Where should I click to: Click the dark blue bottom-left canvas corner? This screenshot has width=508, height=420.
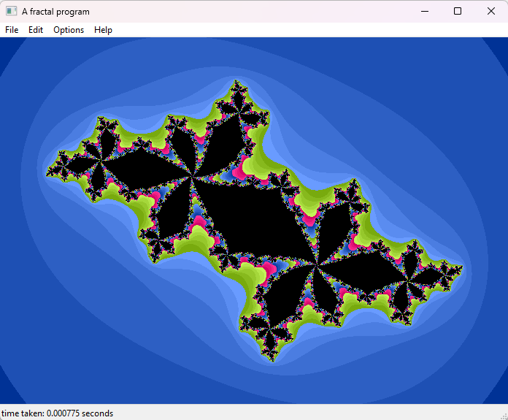(x=6, y=397)
